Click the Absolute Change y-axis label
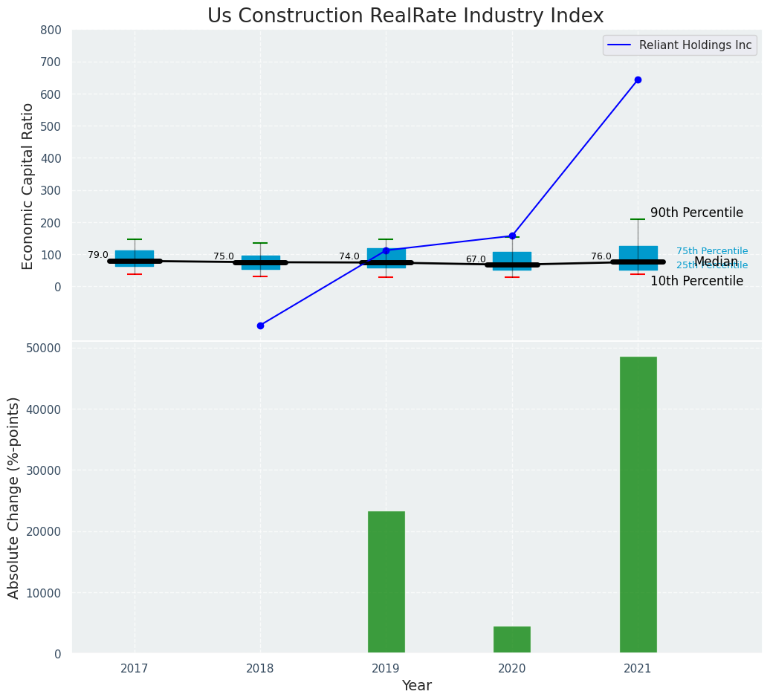The height and width of the screenshot is (700, 770). pyautogui.click(x=14, y=497)
